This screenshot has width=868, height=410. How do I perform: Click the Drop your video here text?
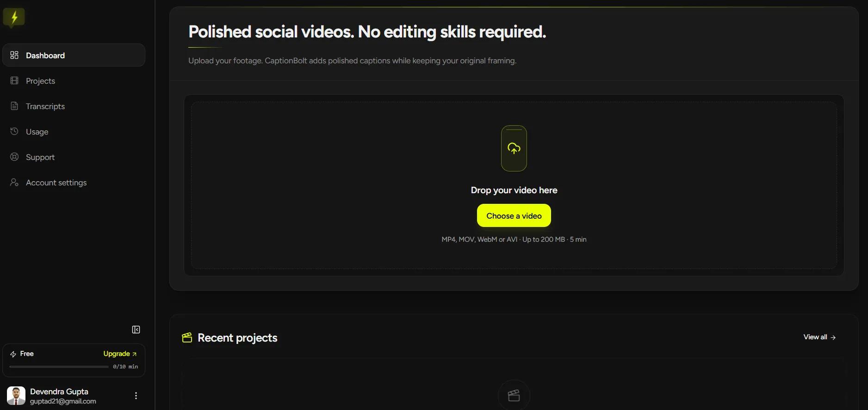pos(514,190)
